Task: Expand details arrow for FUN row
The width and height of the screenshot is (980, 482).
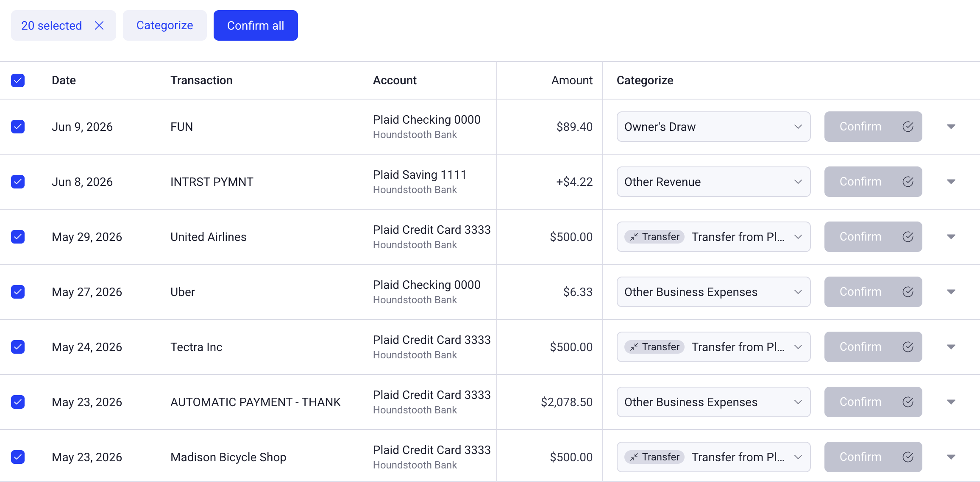Action: pos(951,127)
